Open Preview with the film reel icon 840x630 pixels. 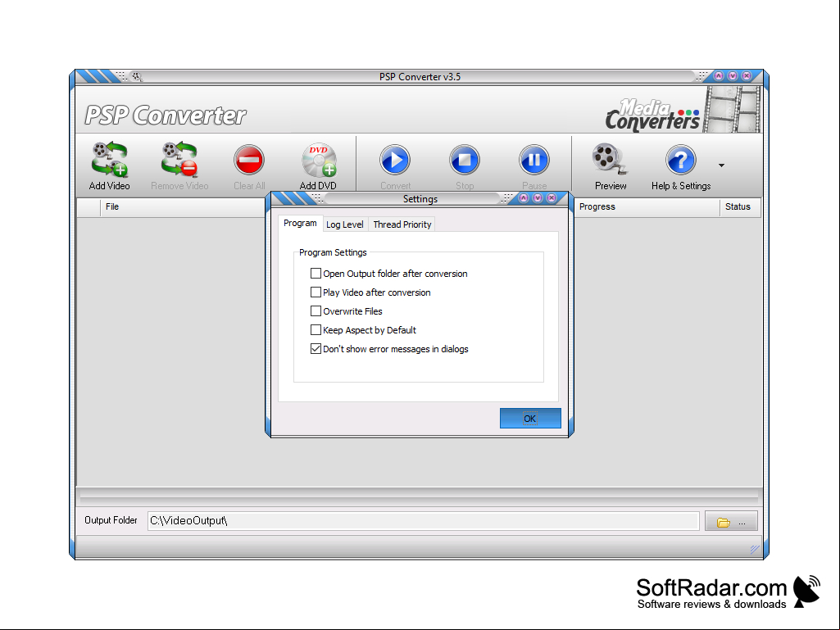point(610,160)
